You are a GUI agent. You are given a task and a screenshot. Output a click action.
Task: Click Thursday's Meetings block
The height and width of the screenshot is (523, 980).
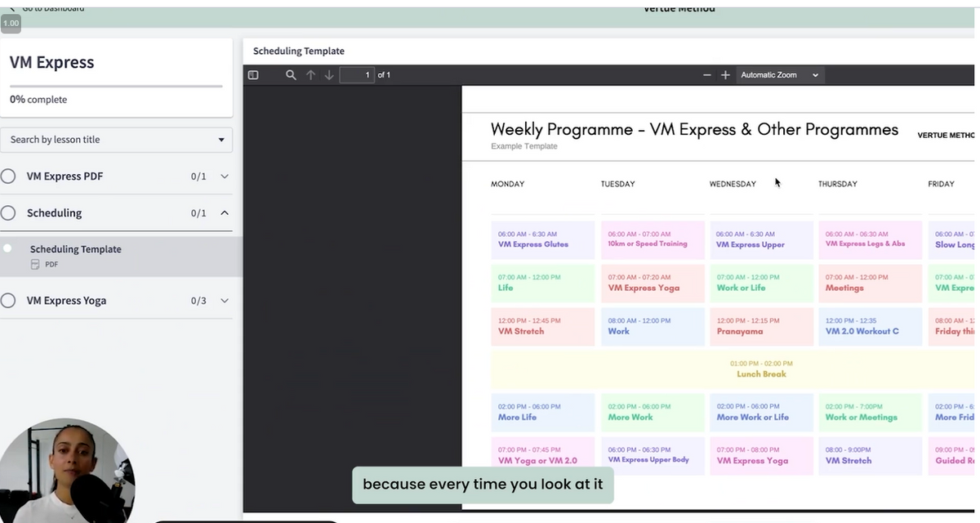(x=871, y=283)
